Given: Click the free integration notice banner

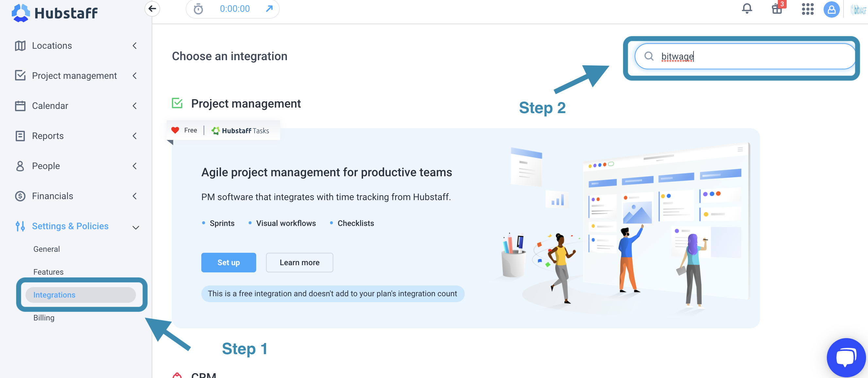Looking at the screenshot, I should [333, 293].
